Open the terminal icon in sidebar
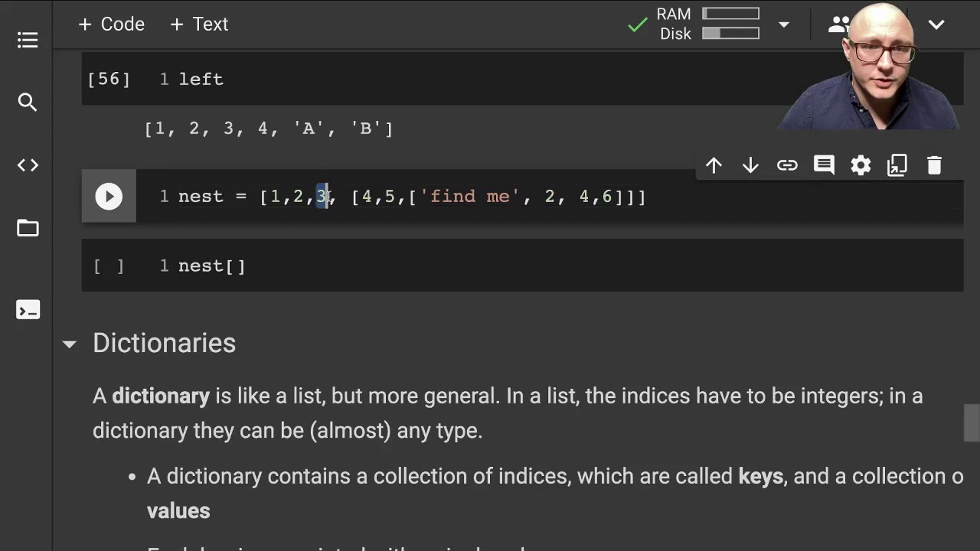The width and height of the screenshot is (980, 551). 28,310
